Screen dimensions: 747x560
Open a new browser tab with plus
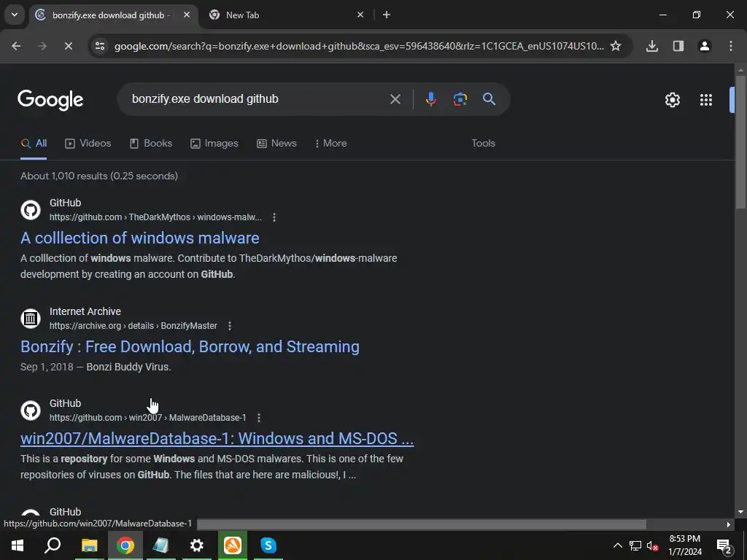tap(387, 15)
